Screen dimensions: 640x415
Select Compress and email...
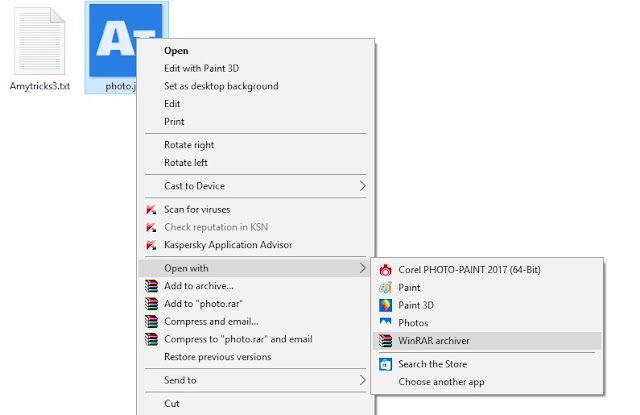[256, 322]
